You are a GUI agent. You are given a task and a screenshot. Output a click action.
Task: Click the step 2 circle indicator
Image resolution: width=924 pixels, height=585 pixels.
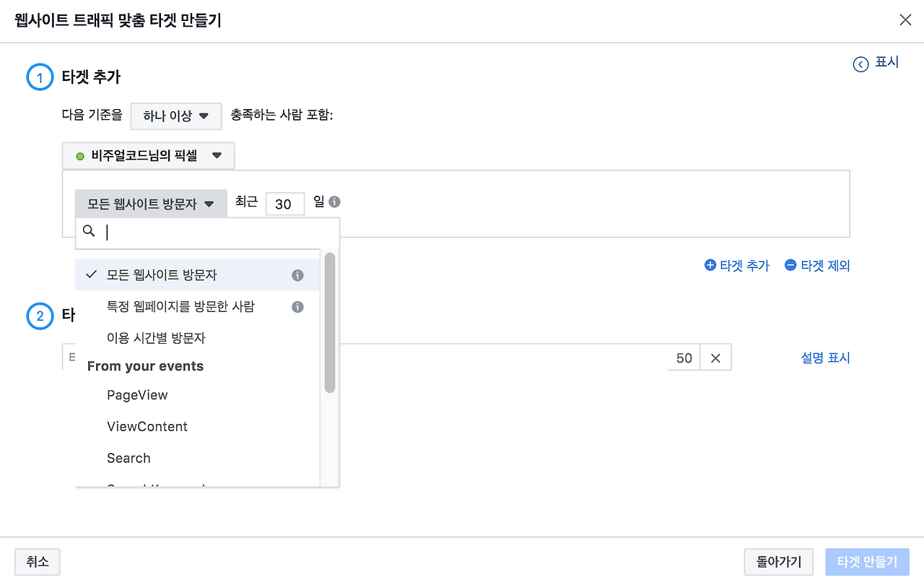coord(40,316)
